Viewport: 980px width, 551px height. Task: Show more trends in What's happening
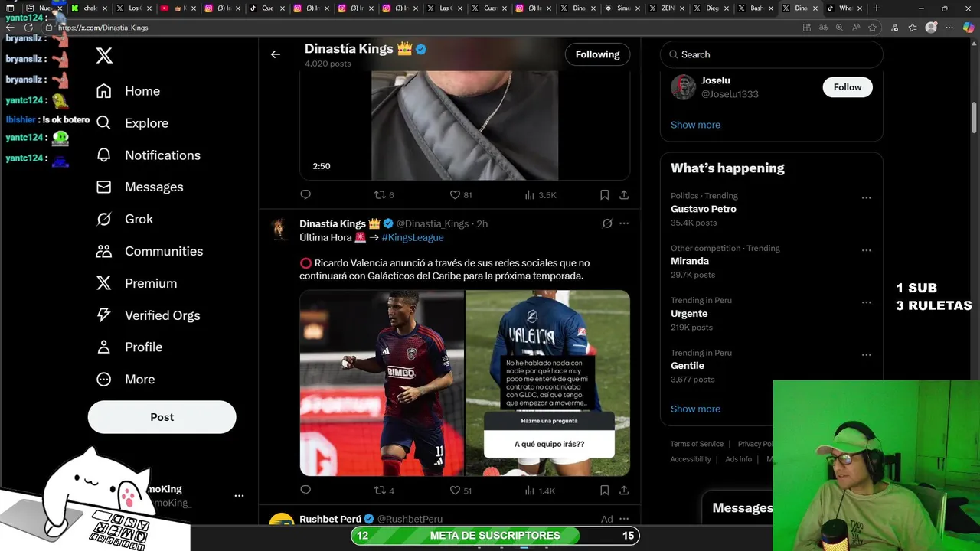[x=695, y=409]
